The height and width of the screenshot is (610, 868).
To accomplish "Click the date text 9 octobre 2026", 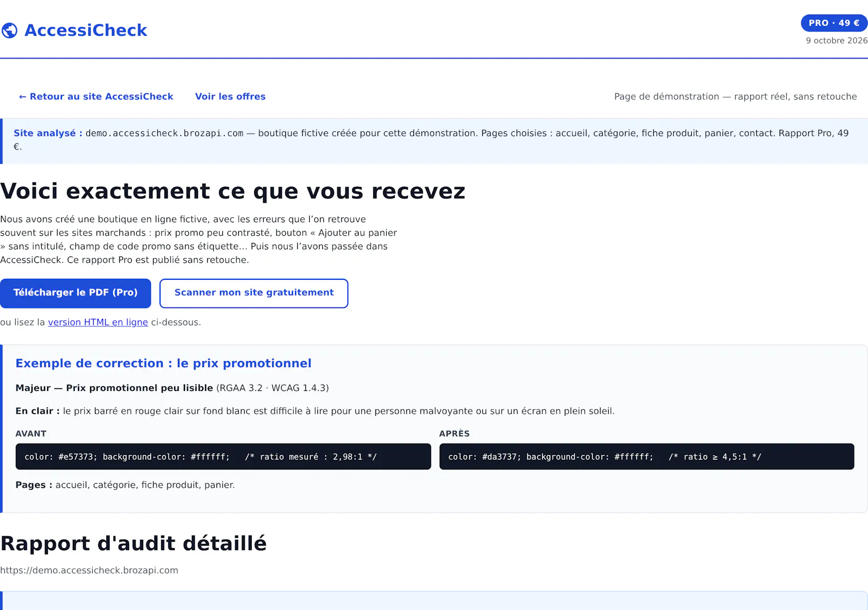I will [837, 41].
